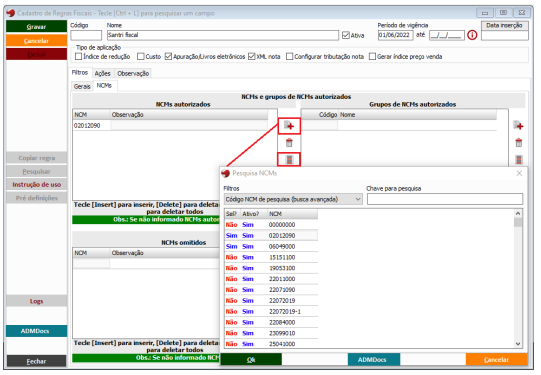Click delete-all icon under NCMs autorizados trash
Viewport: 541px width, 375px height.
[289, 159]
